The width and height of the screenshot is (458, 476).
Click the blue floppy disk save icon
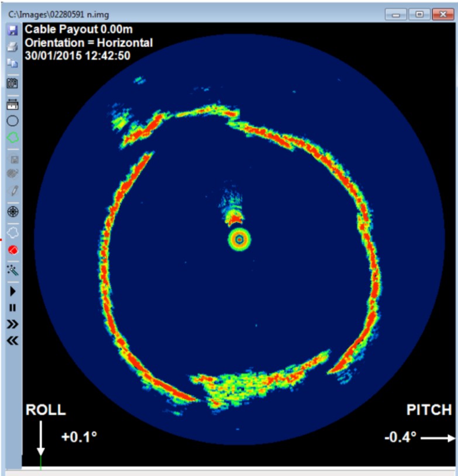pos(12,30)
